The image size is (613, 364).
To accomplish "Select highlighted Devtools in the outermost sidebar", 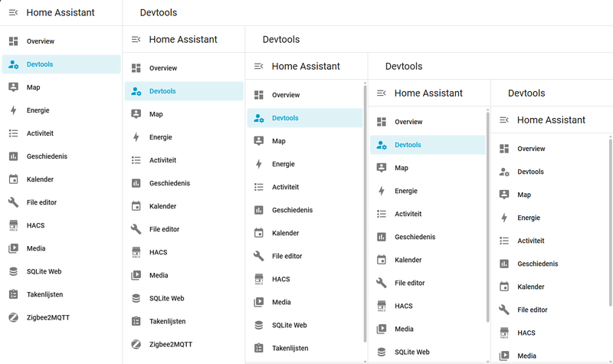I will [x=61, y=64].
